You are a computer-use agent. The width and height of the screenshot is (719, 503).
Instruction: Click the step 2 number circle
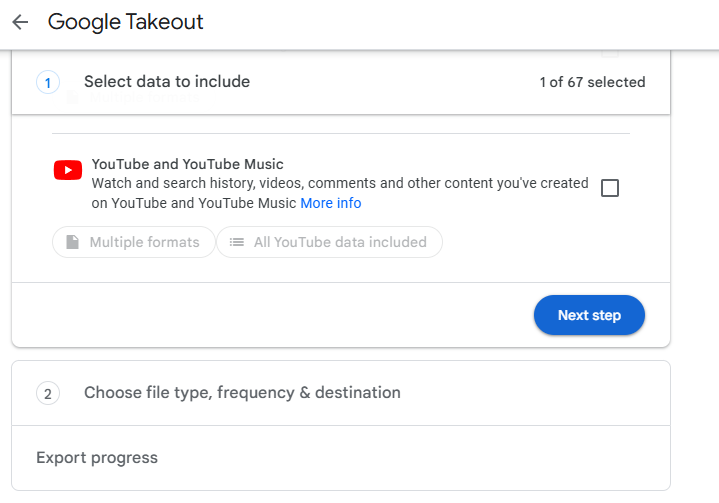[48, 393]
